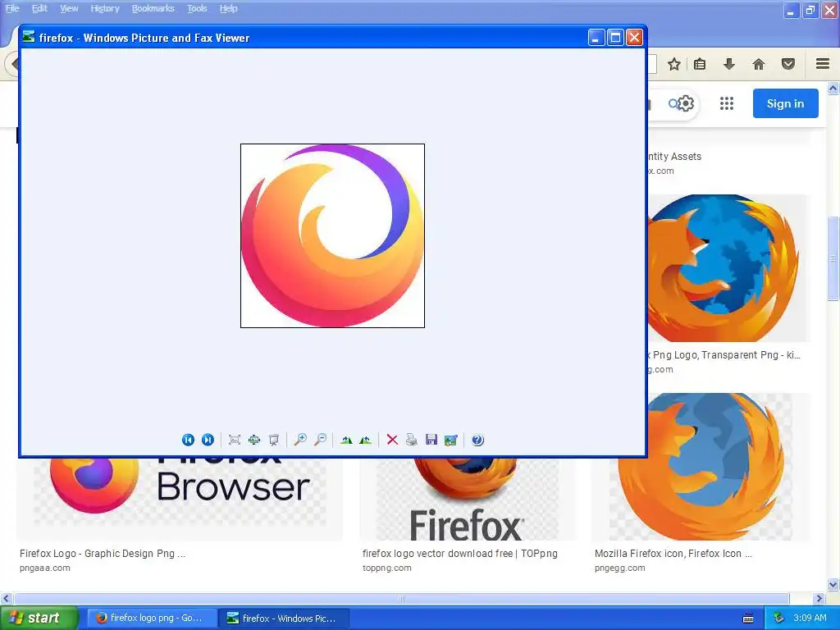Open the Firefox Edit menu
Screen dimensions: 840x630
(x=39, y=8)
